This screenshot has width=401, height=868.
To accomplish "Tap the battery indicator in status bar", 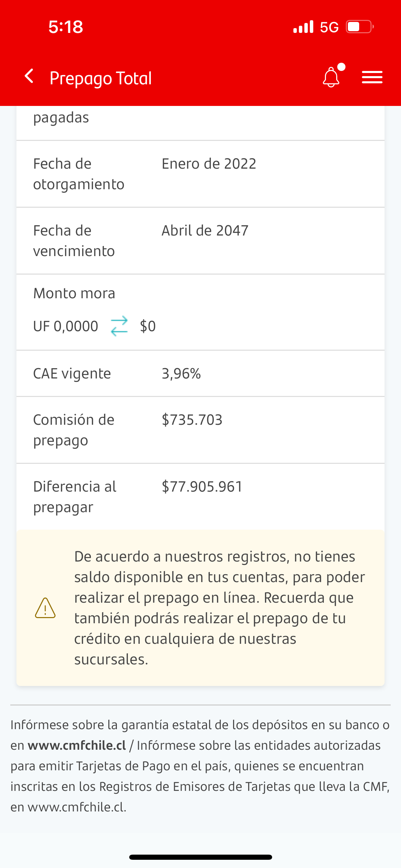I will click(359, 27).
